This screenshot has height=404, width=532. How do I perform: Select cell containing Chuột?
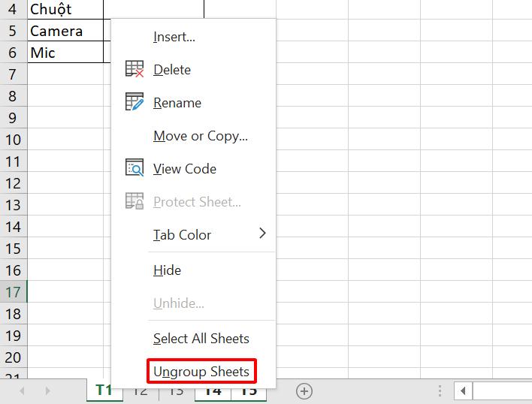pyautogui.click(x=65, y=9)
